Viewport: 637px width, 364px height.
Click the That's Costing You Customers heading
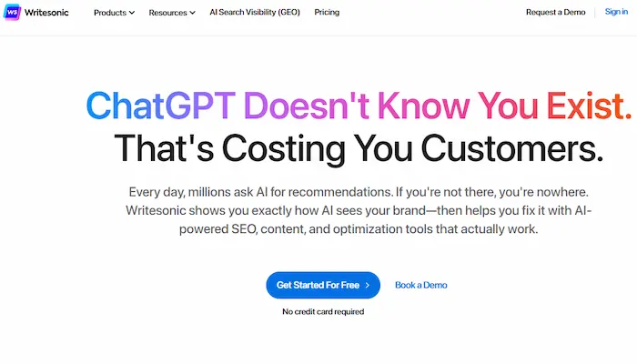tap(359, 148)
